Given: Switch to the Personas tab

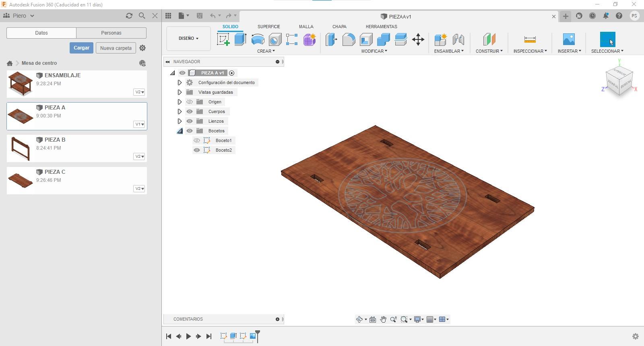Looking at the screenshot, I should [111, 33].
